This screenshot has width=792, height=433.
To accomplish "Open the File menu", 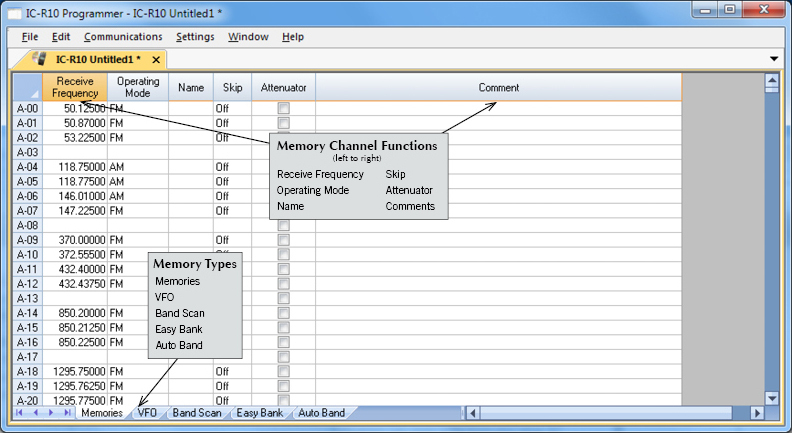I will pyautogui.click(x=30, y=37).
